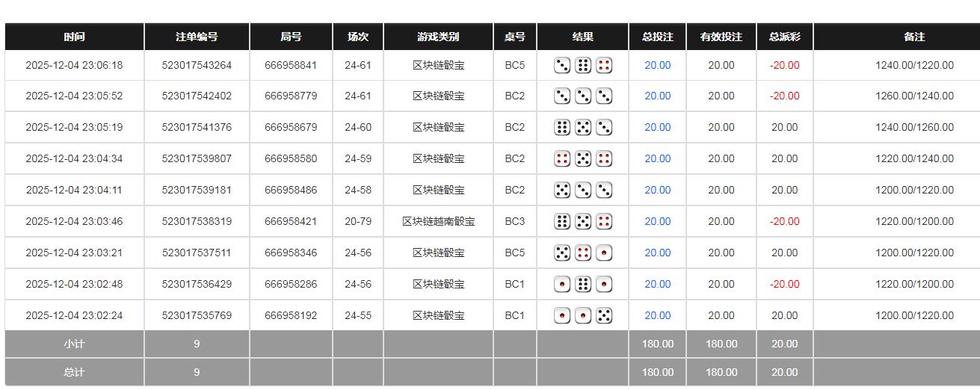The width and height of the screenshot is (980, 390).
Task: Open blue 20.00 bet link for order 523017535769
Action: (657, 316)
